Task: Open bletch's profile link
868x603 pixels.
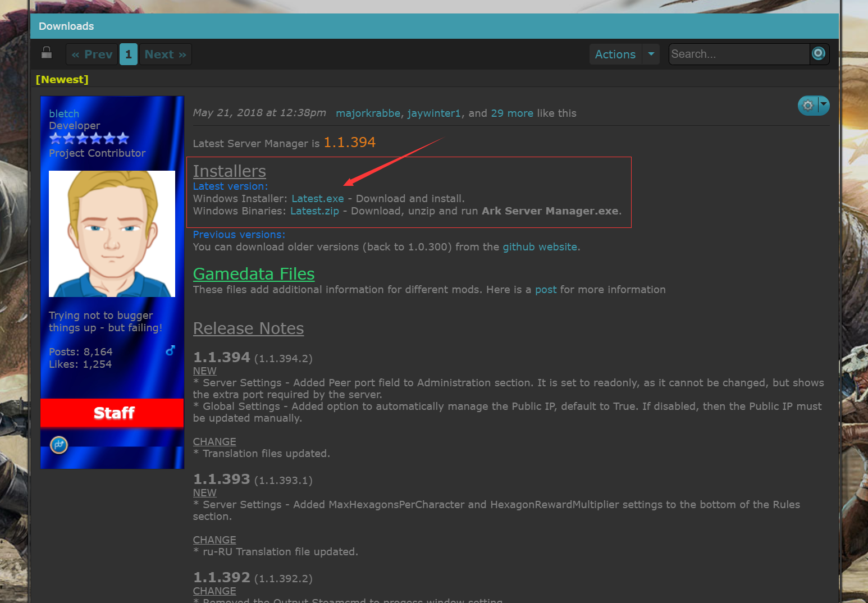Action: pyautogui.click(x=64, y=113)
